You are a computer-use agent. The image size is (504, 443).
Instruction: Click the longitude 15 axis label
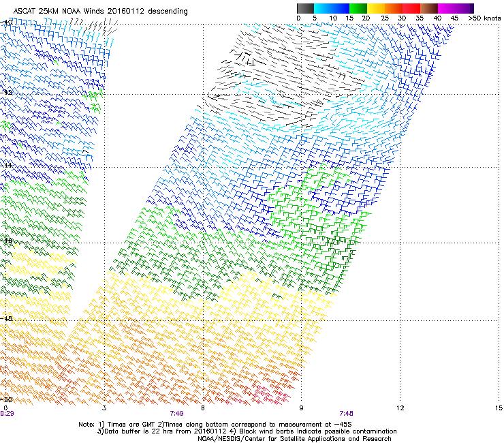(x=499, y=408)
